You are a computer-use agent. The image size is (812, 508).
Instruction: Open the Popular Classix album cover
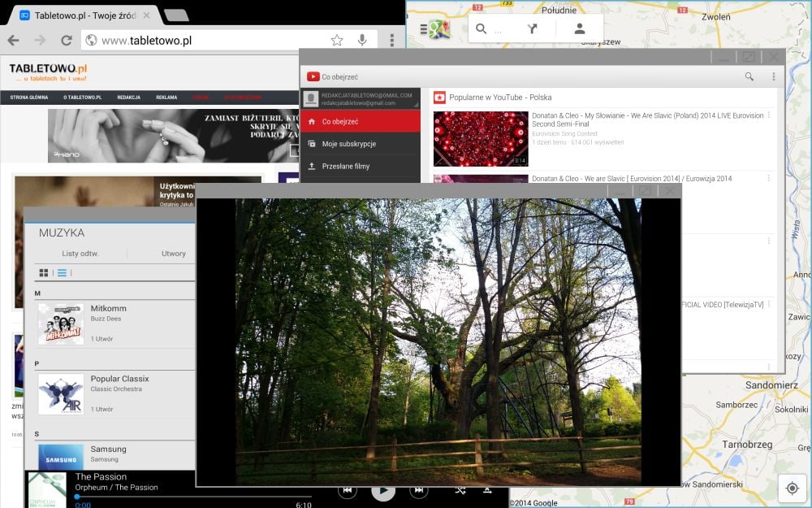[61, 394]
